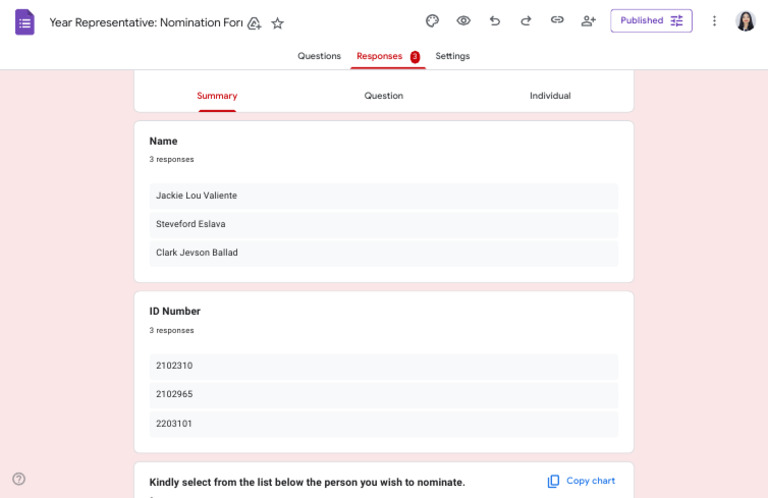Select the Steveford Eslava response
This screenshot has height=498, width=768.
tap(384, 224)
